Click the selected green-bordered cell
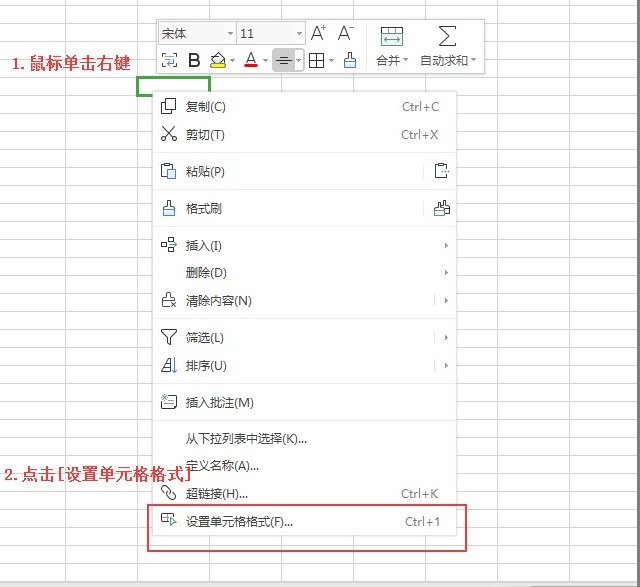Viewport: 640px width, 587px height. tap(173, 84)
